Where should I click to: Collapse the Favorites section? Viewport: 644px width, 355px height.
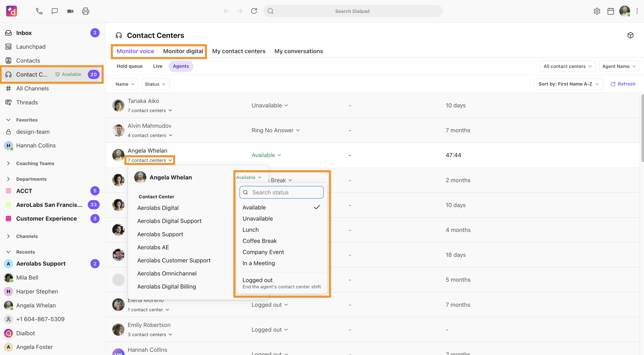click(8, 120)
